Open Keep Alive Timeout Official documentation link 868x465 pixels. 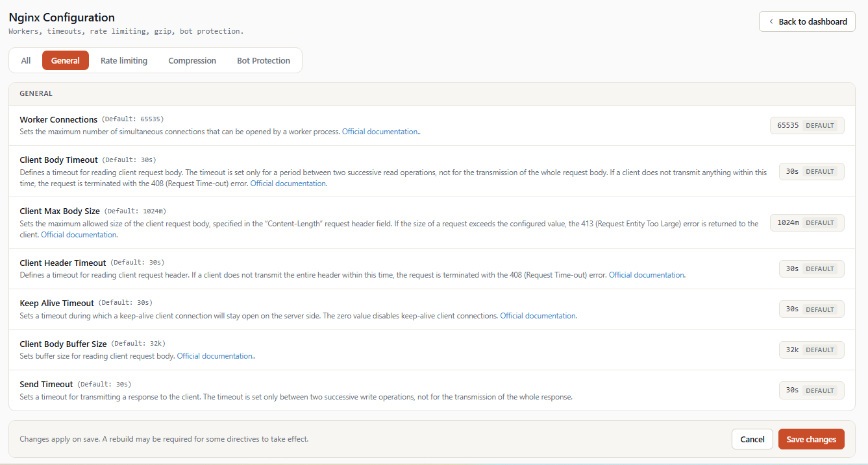538,316
